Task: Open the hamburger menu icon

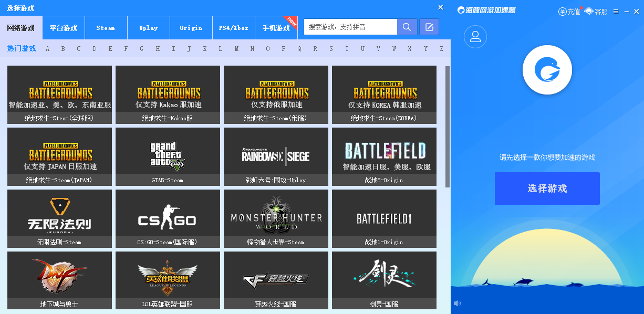Action: coord(616,12)
